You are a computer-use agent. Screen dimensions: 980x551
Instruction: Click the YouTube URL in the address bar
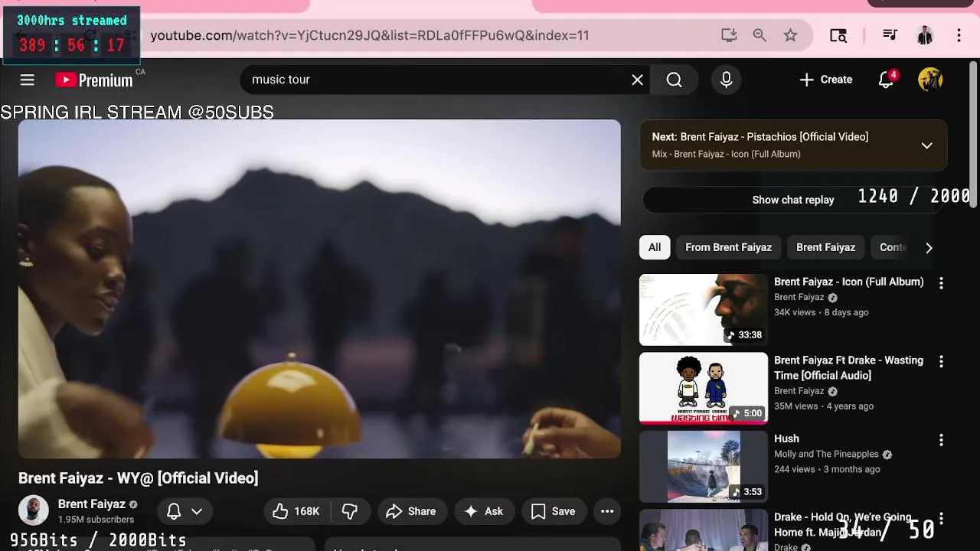coord(370,35)
